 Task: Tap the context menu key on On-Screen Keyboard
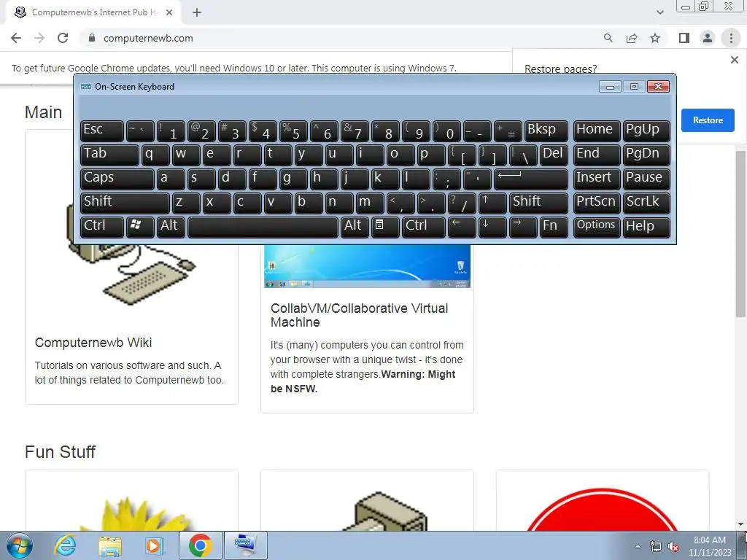(x=384, y=226)
